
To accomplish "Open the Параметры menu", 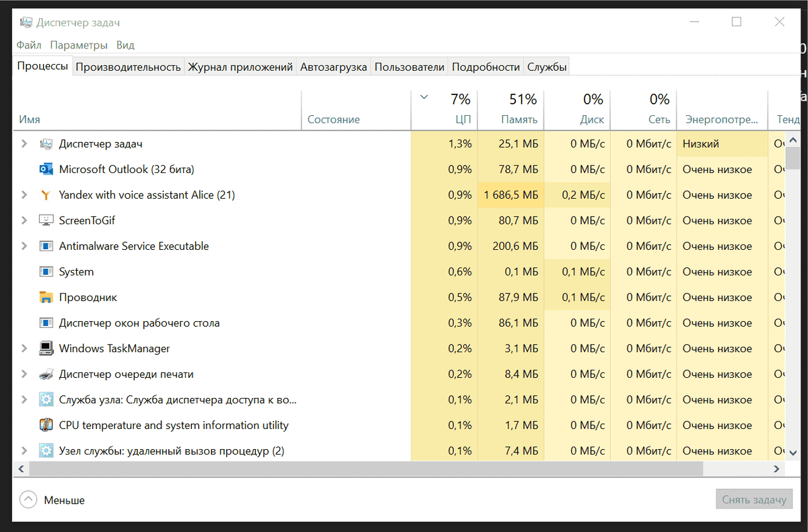I will click(79, 44).
